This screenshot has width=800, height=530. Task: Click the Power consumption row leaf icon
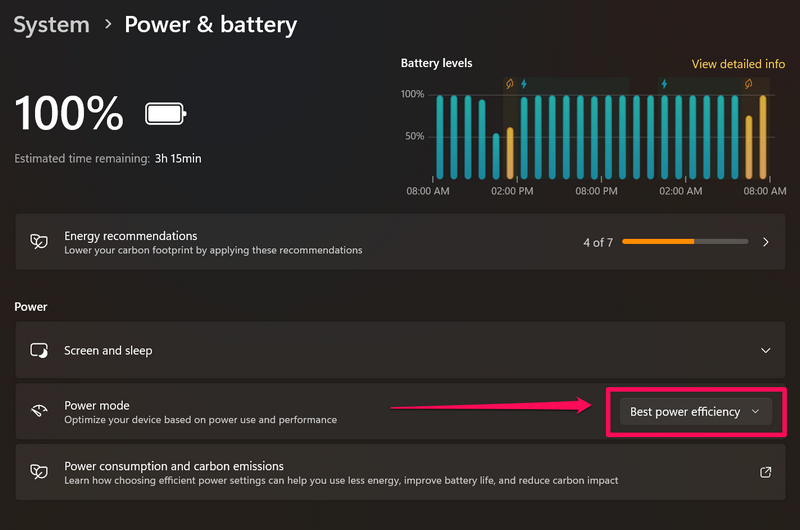[x=39, y=472]
